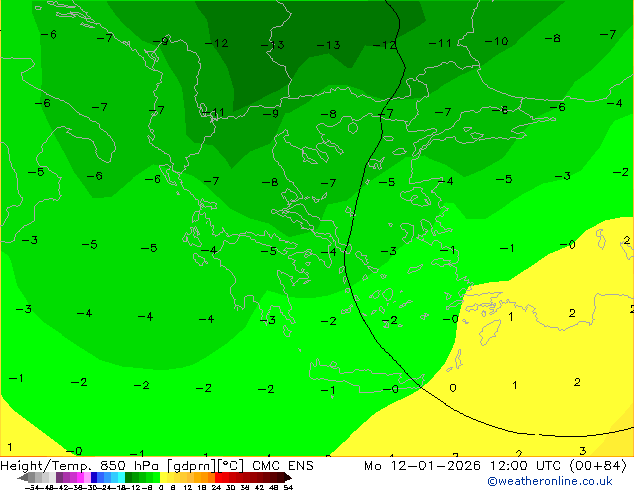
Task: Click the "Mo" weekday text
Action: [372, 466]
